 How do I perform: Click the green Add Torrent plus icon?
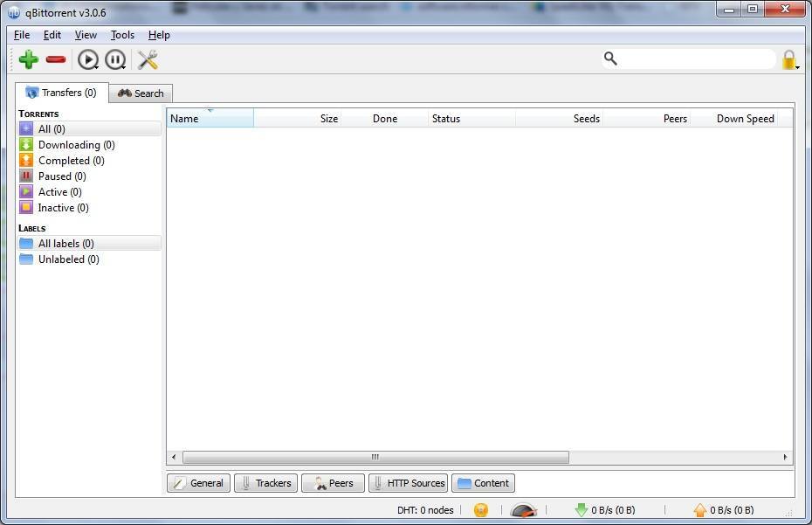[x=28, y=59]
